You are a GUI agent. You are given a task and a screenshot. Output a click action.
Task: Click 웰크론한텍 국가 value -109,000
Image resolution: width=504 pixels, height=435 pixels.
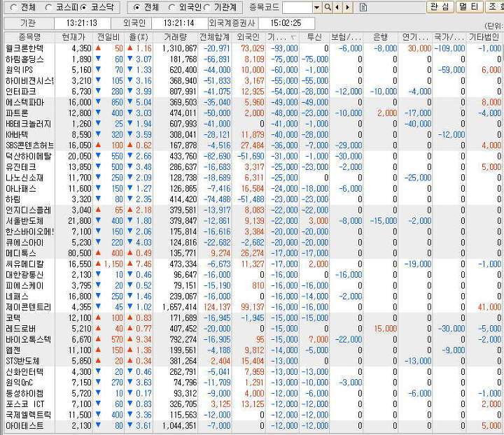449,48
